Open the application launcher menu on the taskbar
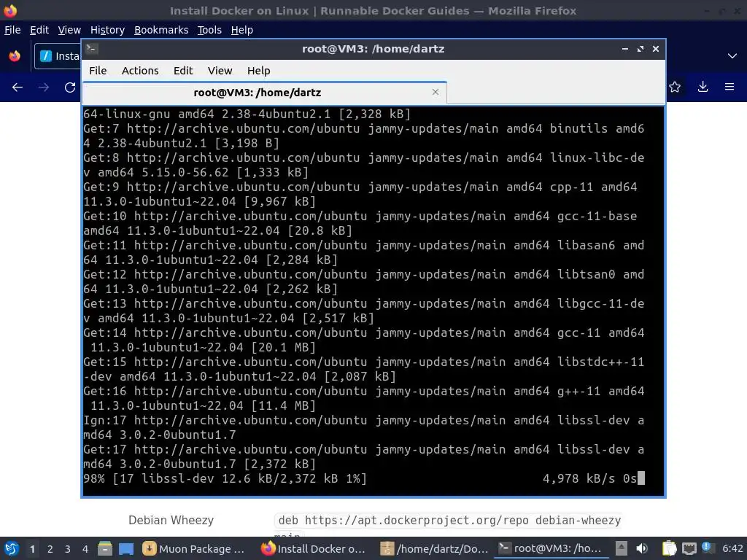The height and width of the screenshot is (560, 747). (12, 548)
